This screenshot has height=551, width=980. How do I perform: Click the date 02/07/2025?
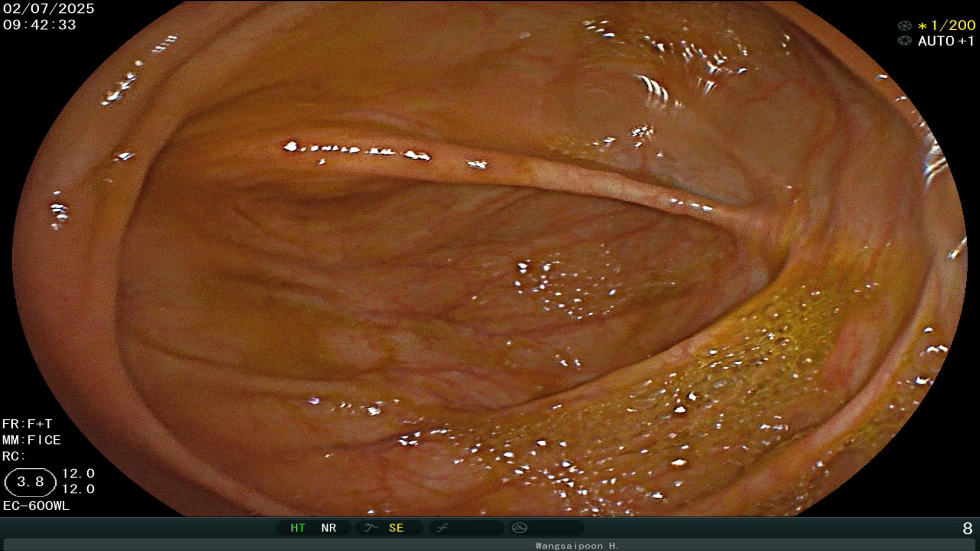point(48,9)
